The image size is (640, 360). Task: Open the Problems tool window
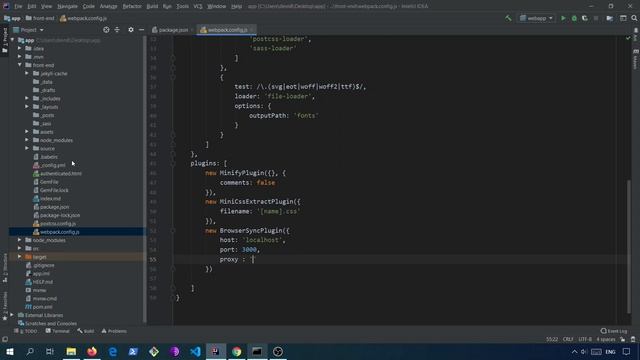coord(114,331)
